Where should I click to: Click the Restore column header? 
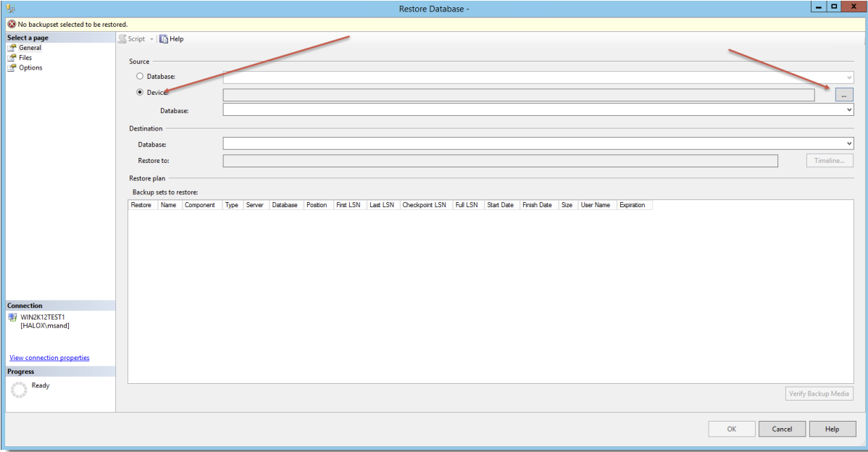(x=143, y=205)
